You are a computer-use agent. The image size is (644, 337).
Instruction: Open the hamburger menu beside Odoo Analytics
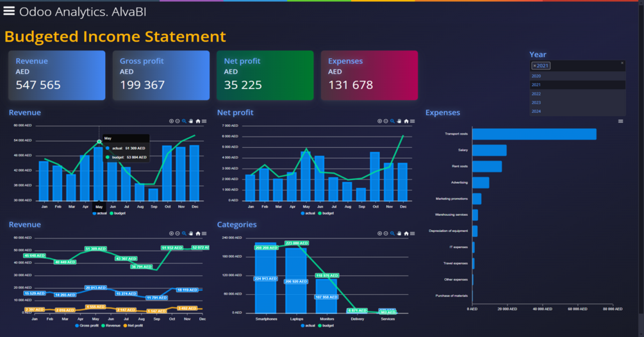(9, 11)
